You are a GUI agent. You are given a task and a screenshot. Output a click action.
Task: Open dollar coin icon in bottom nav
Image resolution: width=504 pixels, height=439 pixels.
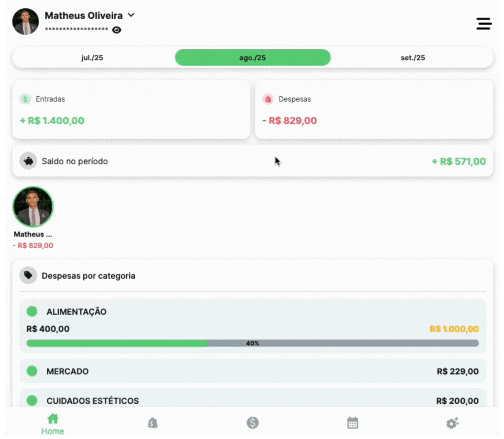click(253, 423)
